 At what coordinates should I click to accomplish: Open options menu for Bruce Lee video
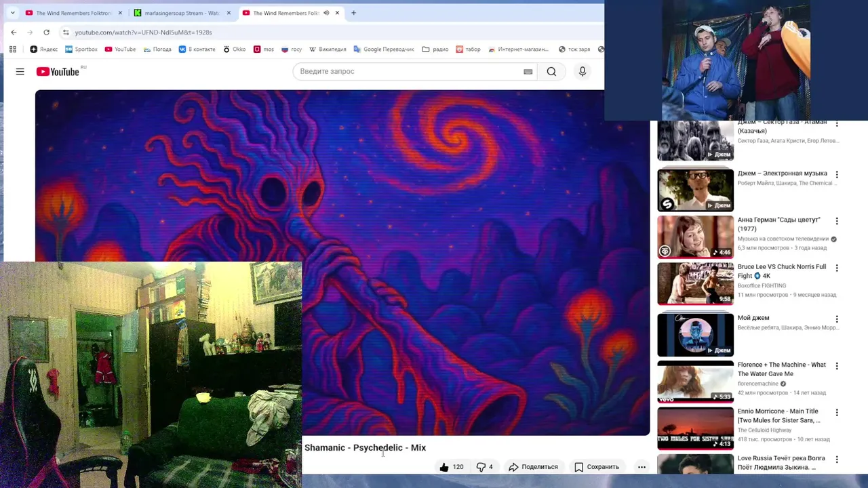pos(837,268)
